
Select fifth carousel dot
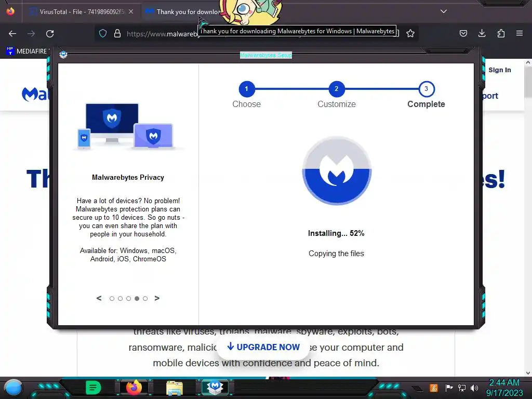(x=145, y=299)
